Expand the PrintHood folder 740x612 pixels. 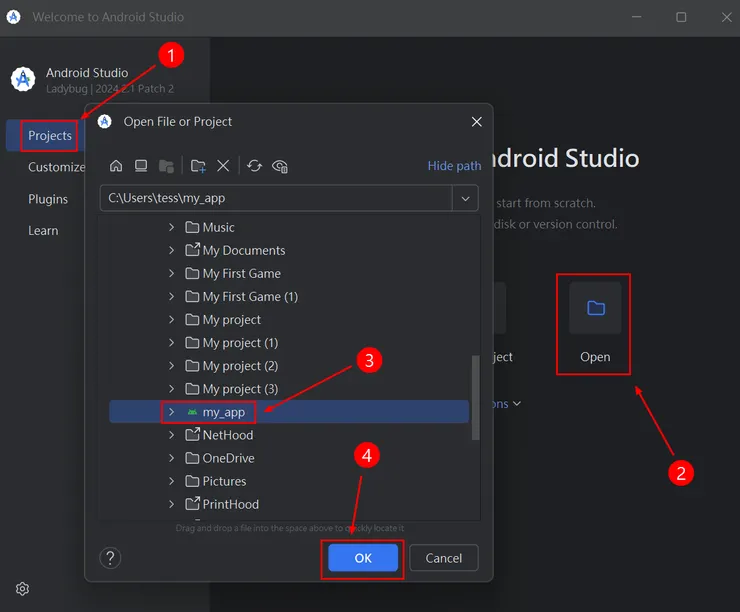[x=172, y=504]
